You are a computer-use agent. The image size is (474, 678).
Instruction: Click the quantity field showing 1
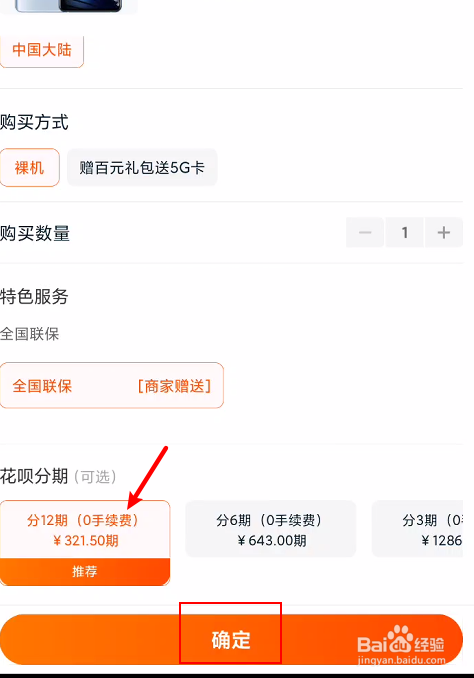coord(404,233)
